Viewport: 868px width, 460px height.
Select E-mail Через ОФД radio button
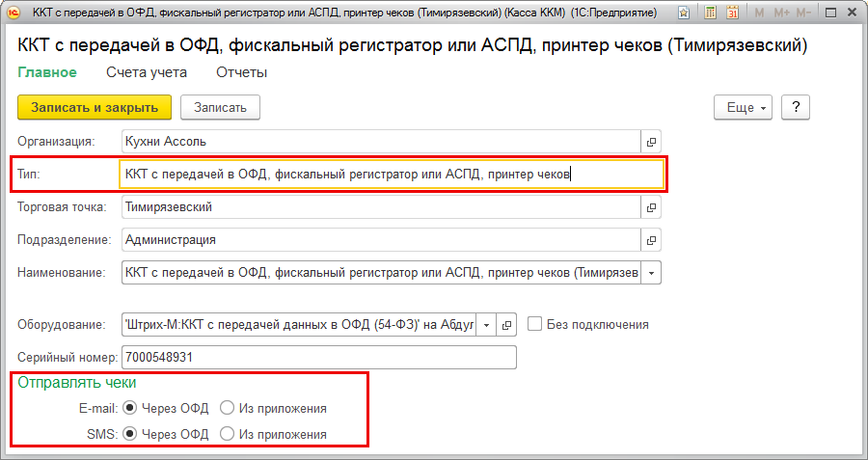tap(129, 409)
